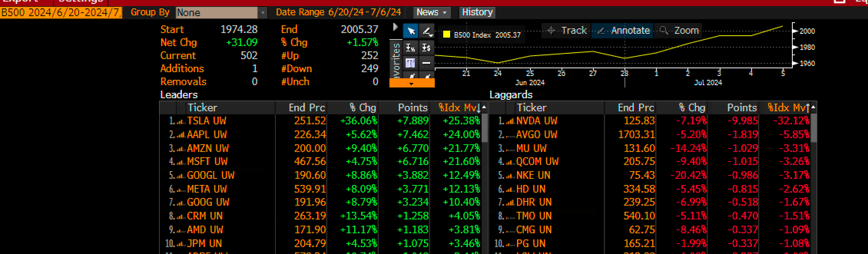Select the dollar change measure tool
868x254 pixels.
tap(426, 48)
